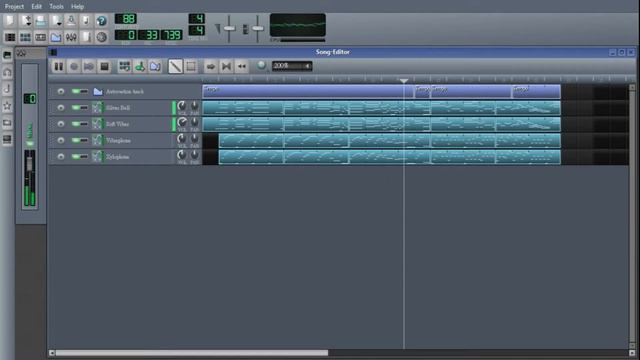This screenshot has width=640, height=360.
Task: Record samples from audio device
Action: tap(74, 66)
